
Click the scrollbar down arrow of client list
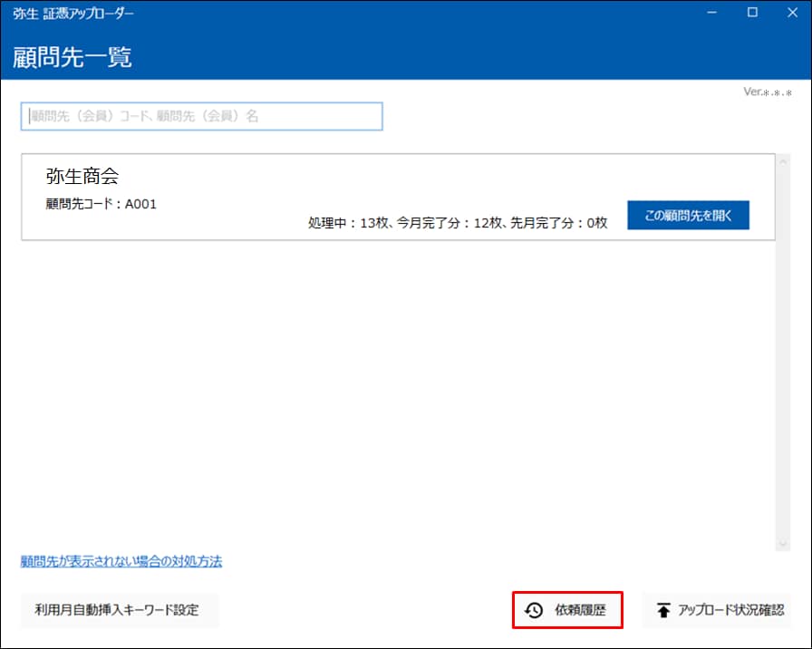click(x=783, y=543)
